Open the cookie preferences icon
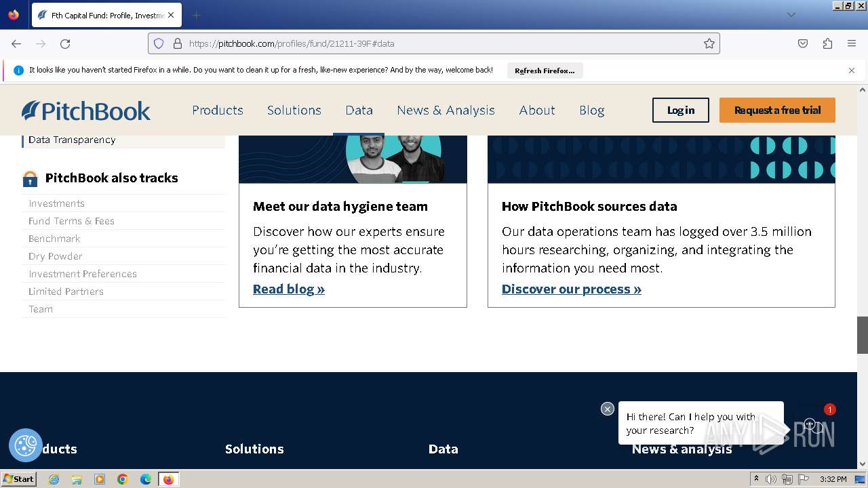 pos(26,445)
